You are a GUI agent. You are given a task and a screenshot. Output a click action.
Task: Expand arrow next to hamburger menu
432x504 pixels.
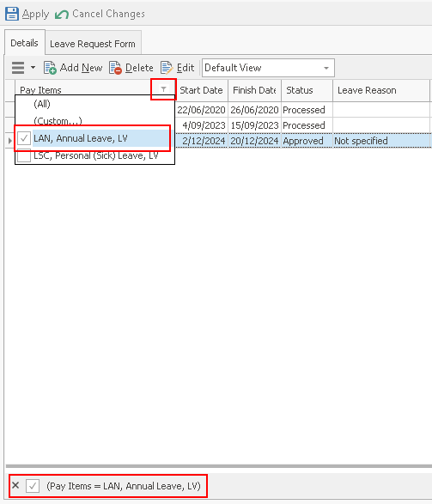(33, 68)
